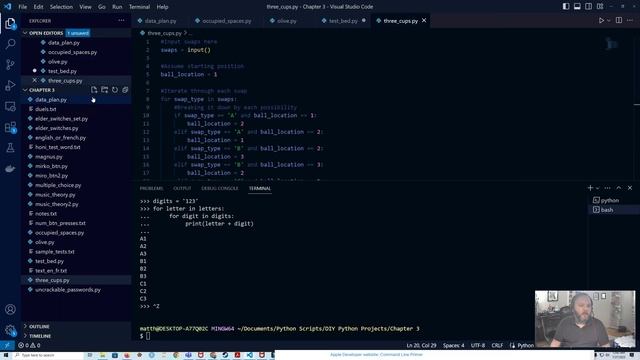Open the Docker view
640x360 pixels.
(x=10, y=169)
